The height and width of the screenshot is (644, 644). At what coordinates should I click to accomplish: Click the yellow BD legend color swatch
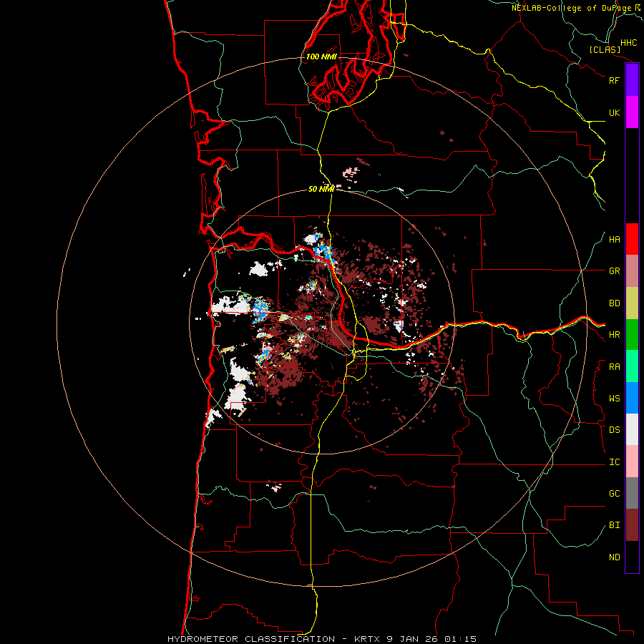pos(632,303)
